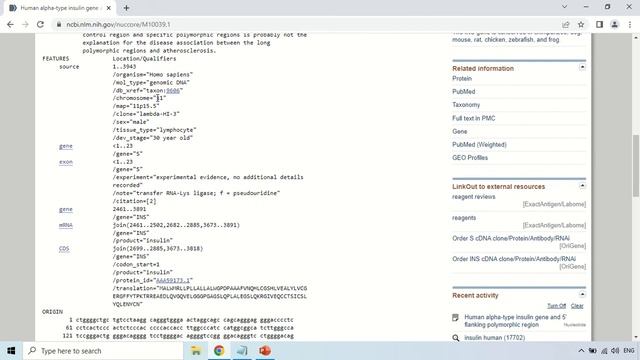Open recent search insulin human (17702)
Screen dimensions: 640x360
click(494, 338)
